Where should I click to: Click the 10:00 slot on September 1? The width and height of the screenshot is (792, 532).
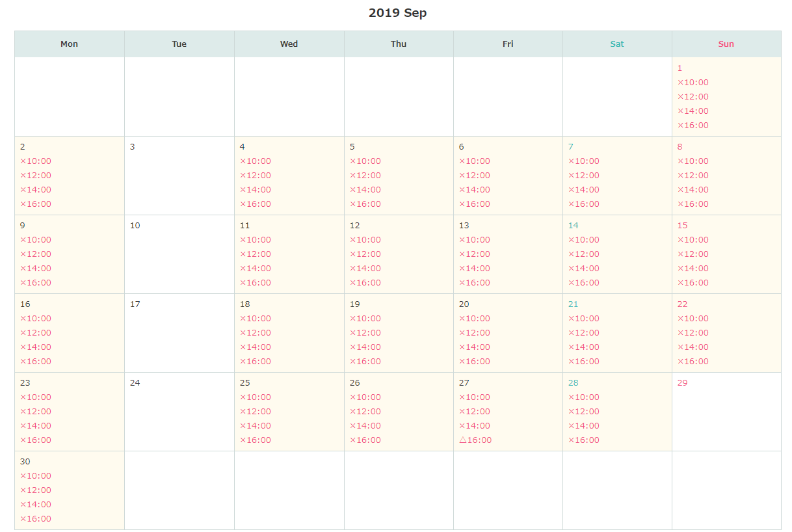click(x=693, y=83)
